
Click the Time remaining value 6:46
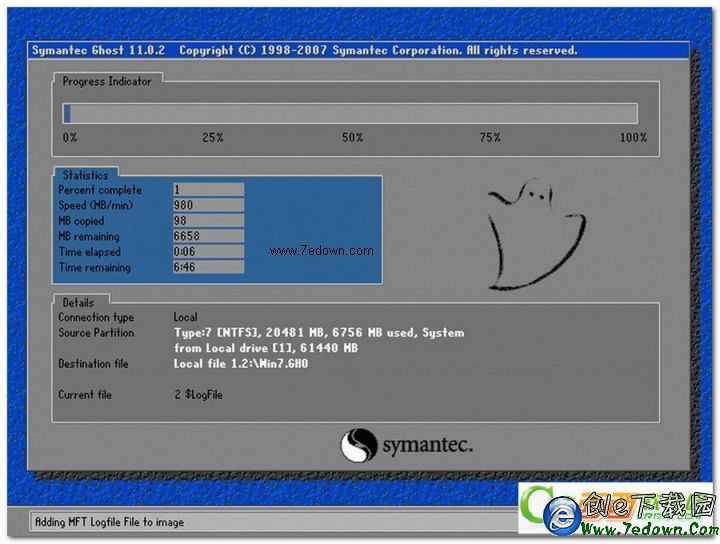(x=208, y=267)
